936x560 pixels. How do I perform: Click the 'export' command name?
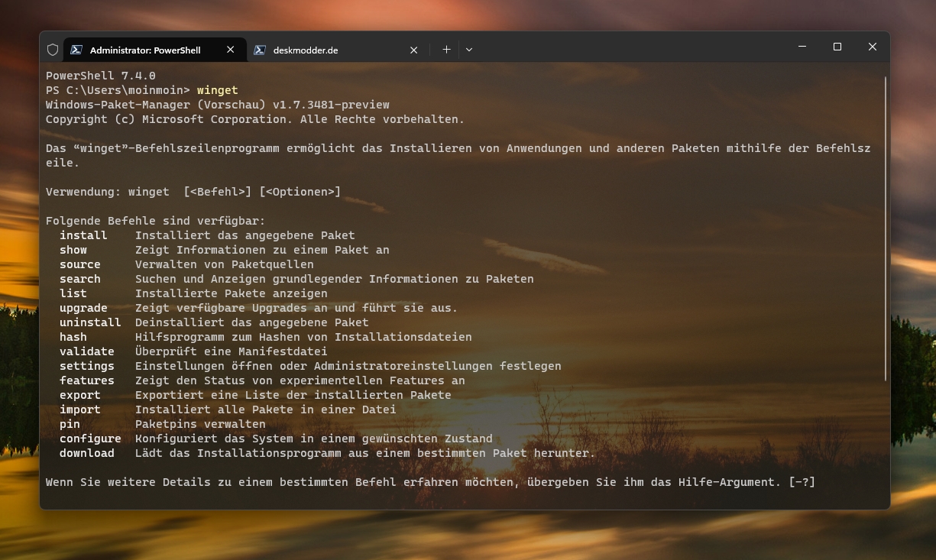pos(80,395)
